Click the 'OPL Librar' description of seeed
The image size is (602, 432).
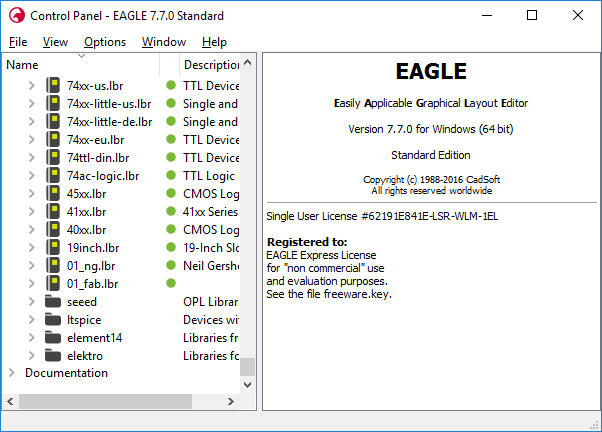point(211,302)
